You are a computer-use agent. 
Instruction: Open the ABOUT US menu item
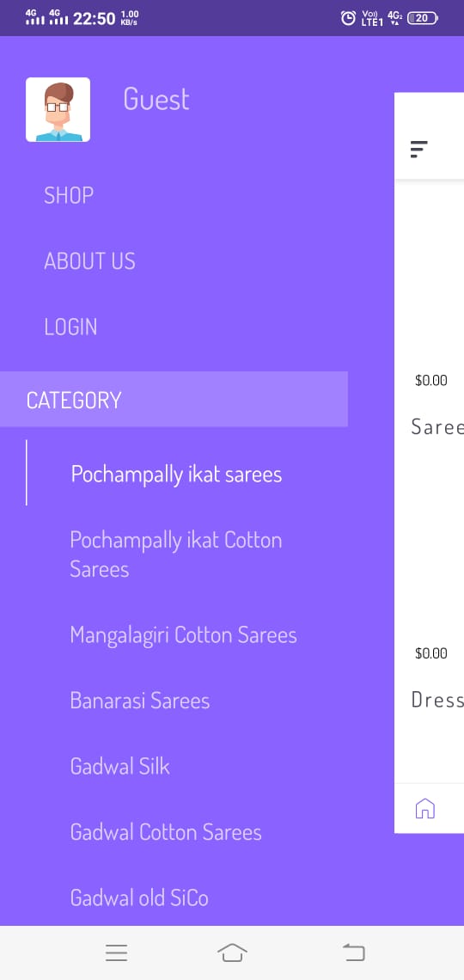pos(89,261)
